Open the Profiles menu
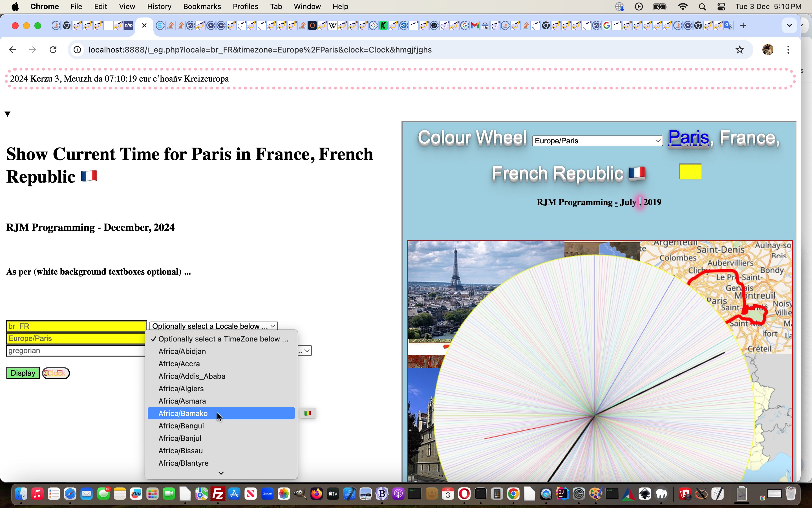The height and width of the screenshot is (508, 812). [x=245, y=7]
